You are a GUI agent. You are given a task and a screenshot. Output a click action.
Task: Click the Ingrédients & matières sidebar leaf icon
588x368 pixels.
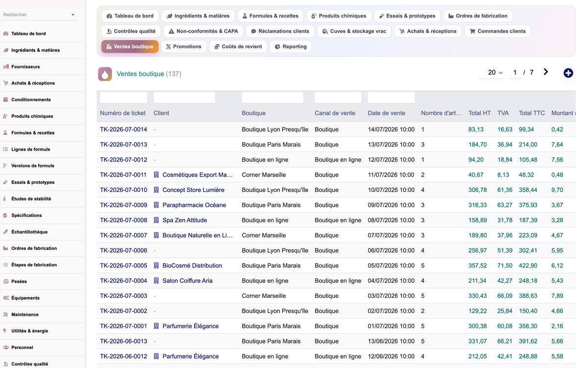pos(6,50)
